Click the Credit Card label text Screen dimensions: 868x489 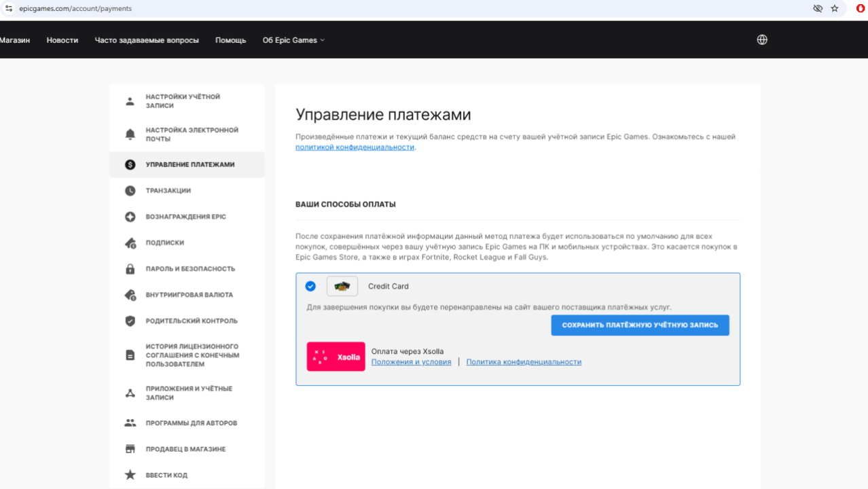[388, 287]
